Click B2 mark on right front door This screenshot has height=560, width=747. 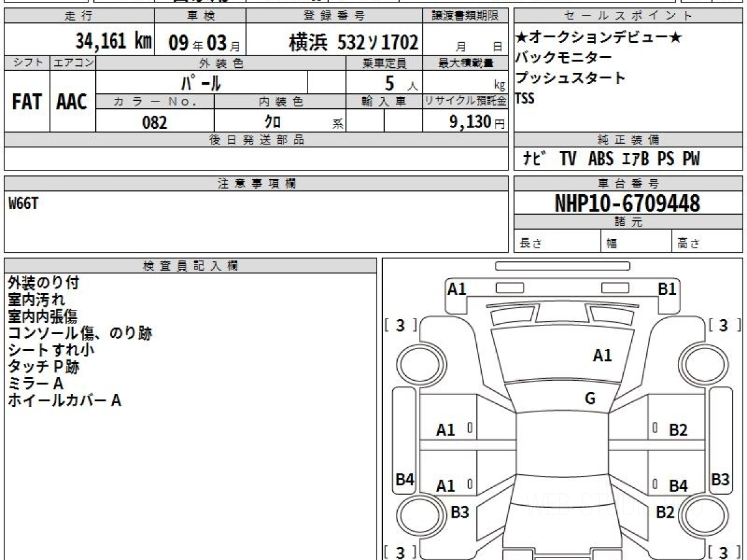[678, 429]
